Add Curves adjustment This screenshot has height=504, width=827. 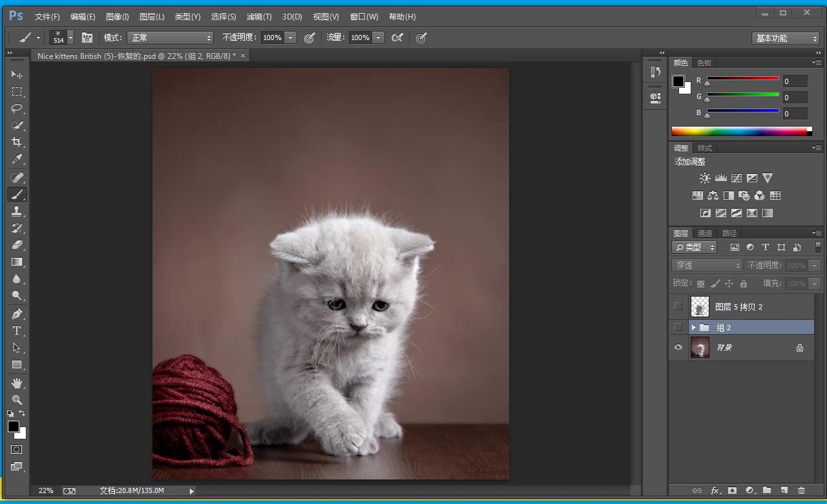(736, 178)
